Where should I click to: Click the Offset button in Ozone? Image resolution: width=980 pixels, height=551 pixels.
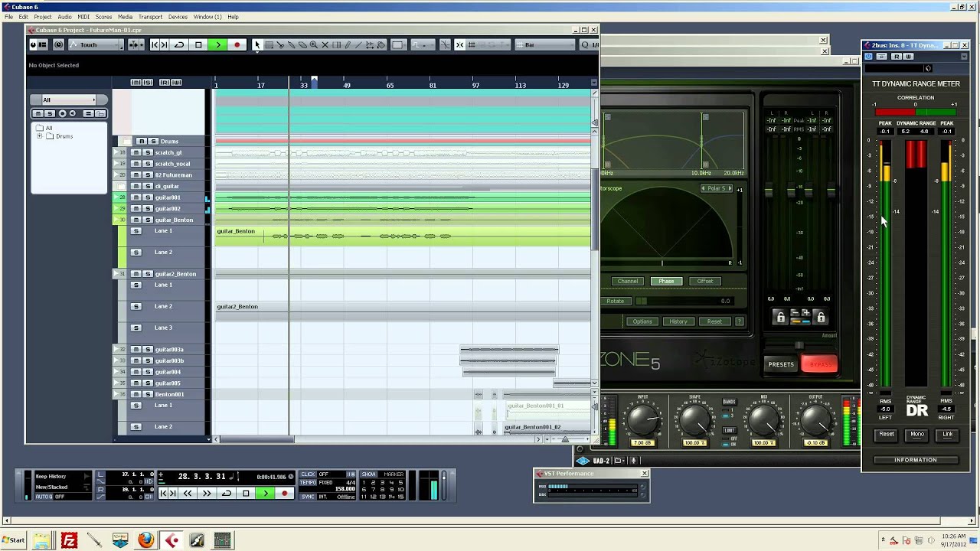pos(705,281)
